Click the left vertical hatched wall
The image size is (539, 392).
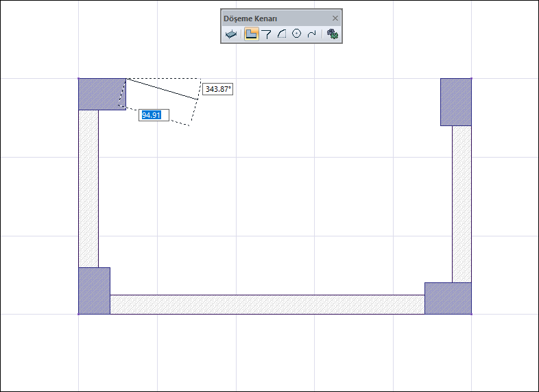(88, 188)
